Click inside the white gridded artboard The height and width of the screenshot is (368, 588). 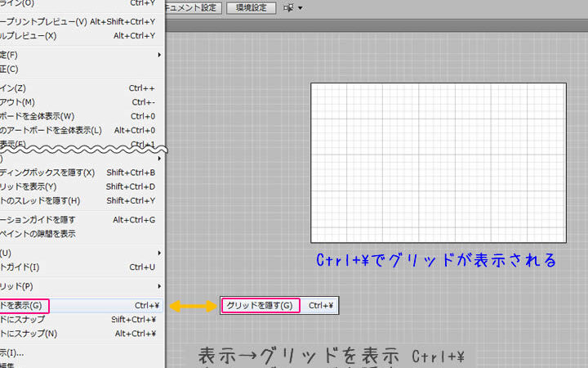click(x=439, y=163)
